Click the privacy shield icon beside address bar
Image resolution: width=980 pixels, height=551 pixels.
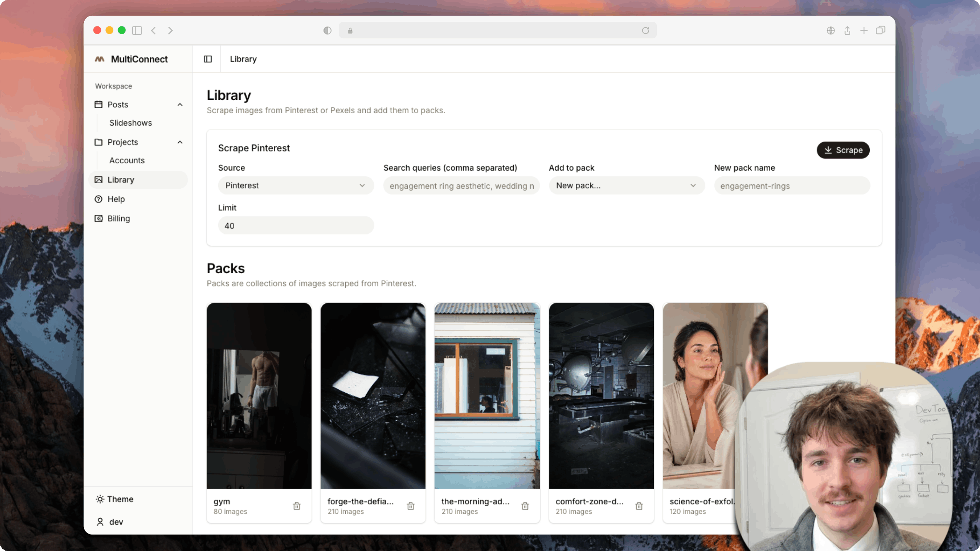327,30
